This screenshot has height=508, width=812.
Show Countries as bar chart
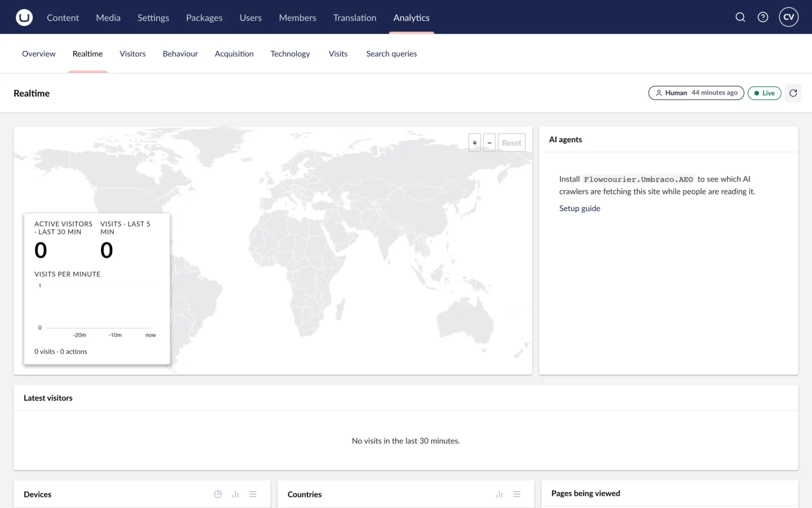click(499, 494)
